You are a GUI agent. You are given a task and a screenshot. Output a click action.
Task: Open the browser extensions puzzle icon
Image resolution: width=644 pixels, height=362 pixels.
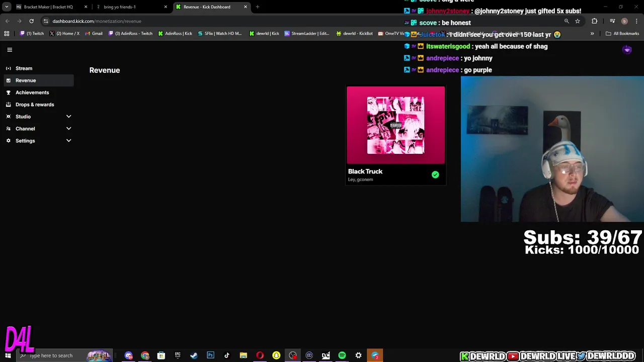[x=595, y=21]
